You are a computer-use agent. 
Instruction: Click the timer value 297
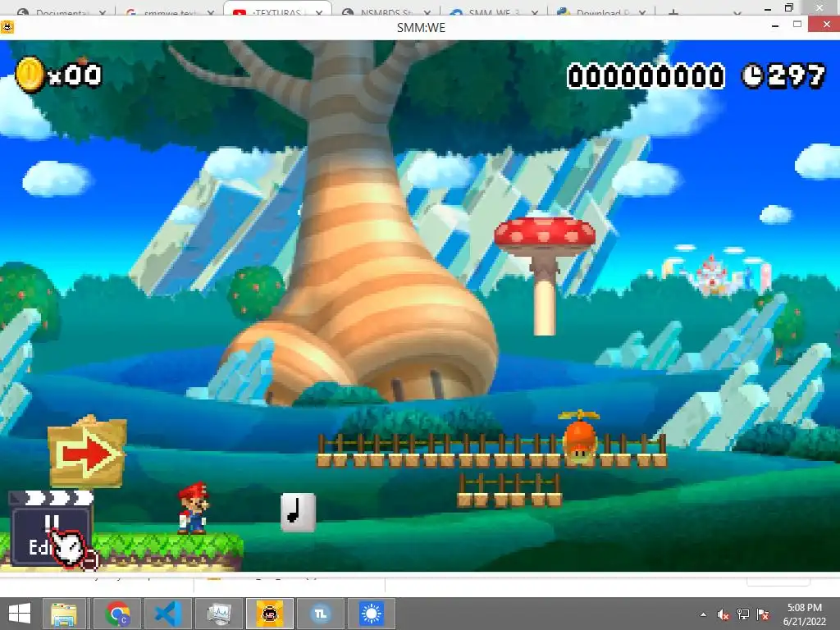coord(796,75)
